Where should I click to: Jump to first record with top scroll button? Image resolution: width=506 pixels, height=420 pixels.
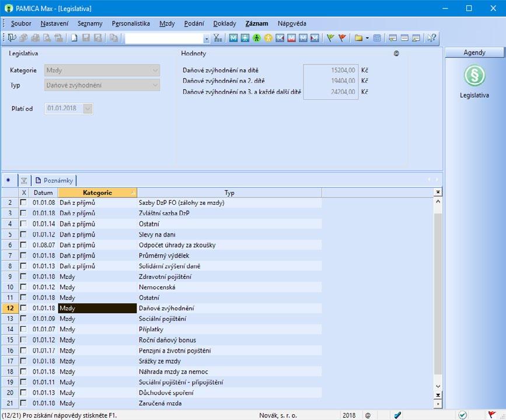pos(438,192)
